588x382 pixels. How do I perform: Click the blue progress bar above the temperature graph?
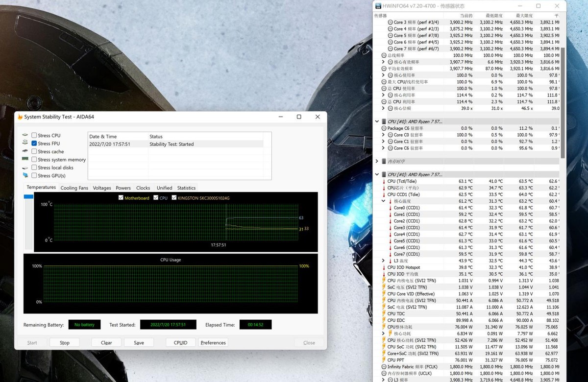29,196
